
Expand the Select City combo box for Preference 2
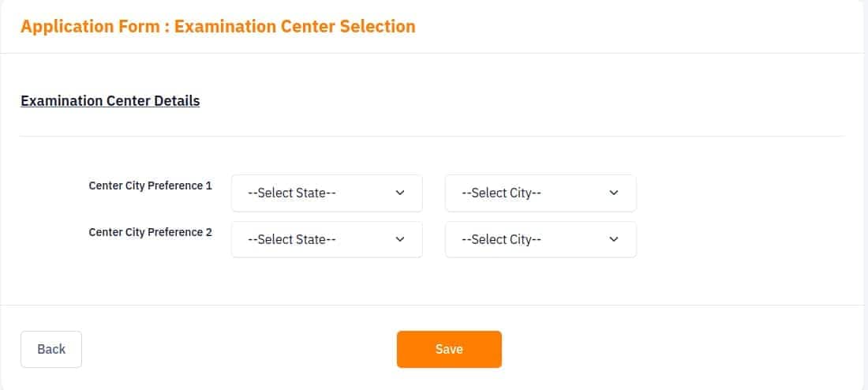pyautogui.click(x=541, y=239)
